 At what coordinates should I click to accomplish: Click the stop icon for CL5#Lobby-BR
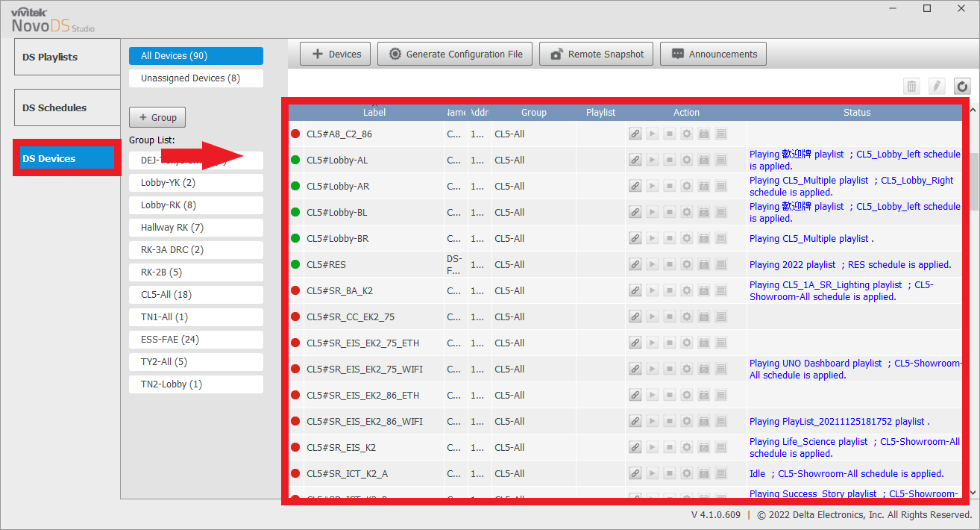669,238
